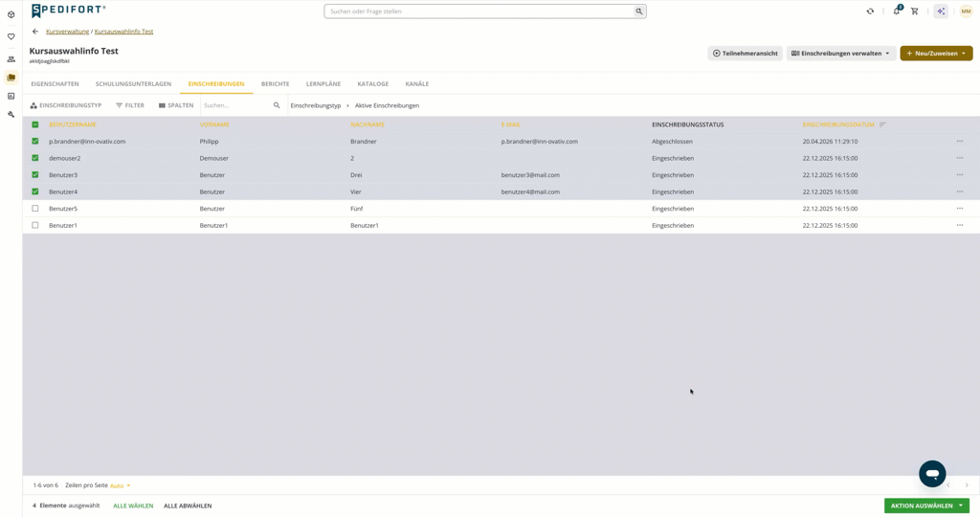Open the reports sidebar icon
This screenshot has height=517, width=980.
11,96
